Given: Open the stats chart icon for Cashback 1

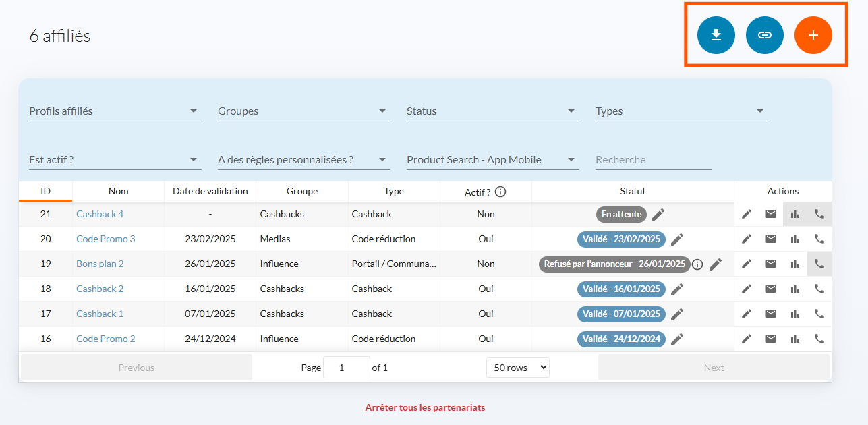Looking at the screenshot, I should click(x=795, y=314).
